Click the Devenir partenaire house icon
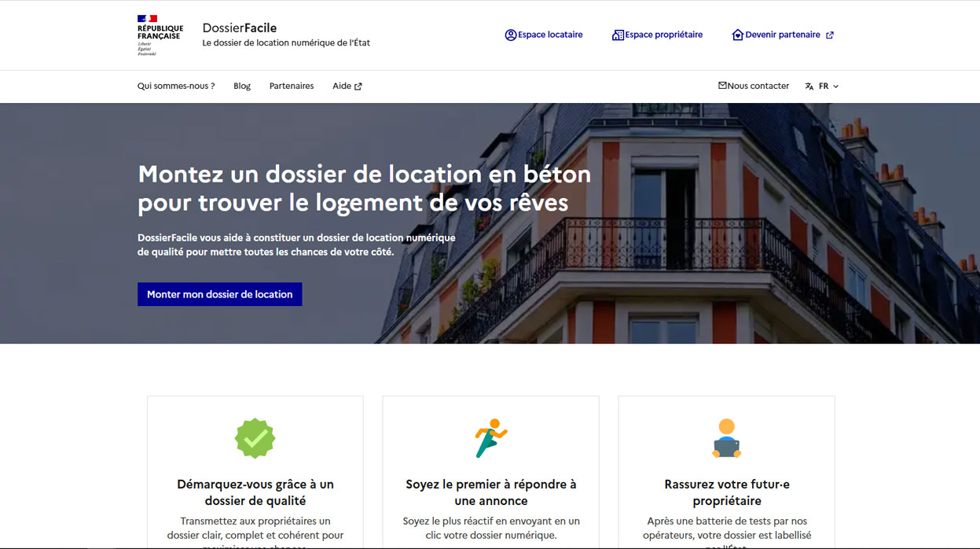 click(x=737, y=35)
